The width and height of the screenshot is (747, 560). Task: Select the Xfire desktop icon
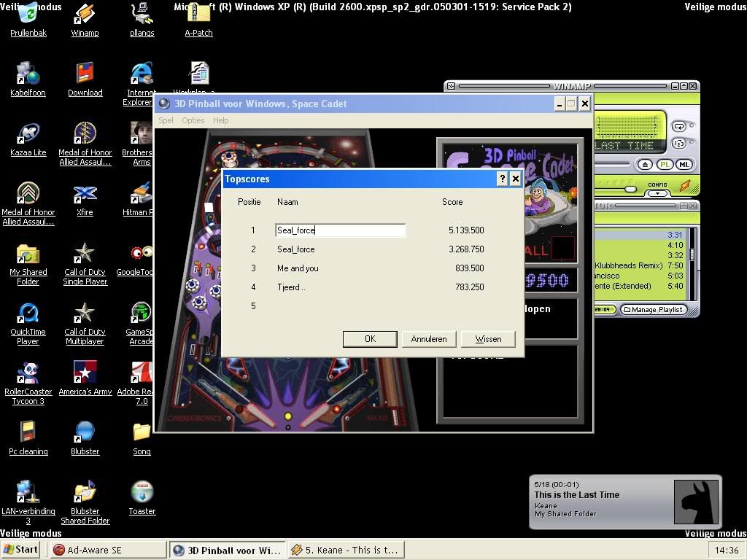[x=85, y=193]
